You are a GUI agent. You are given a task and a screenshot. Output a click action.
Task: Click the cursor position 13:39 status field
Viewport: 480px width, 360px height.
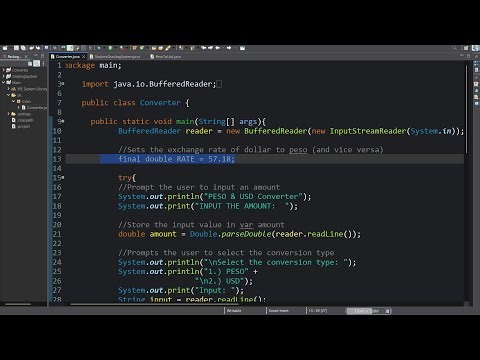click(318, 311)
